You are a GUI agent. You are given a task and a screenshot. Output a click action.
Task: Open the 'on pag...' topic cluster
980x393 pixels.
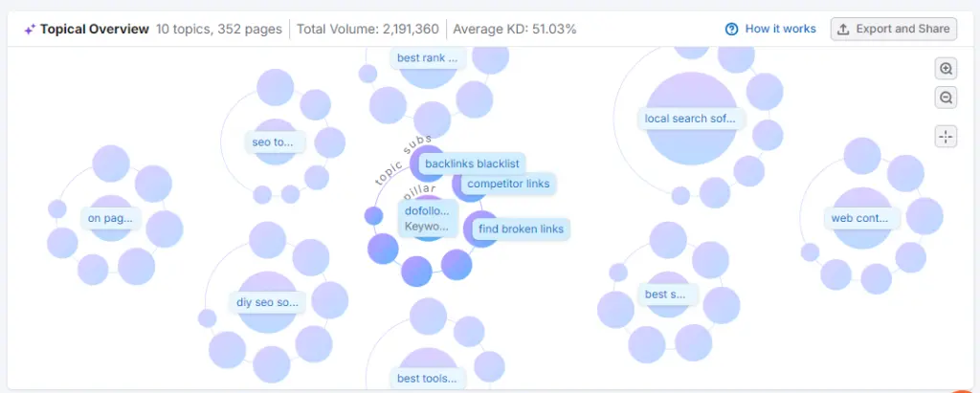(110, 218)
